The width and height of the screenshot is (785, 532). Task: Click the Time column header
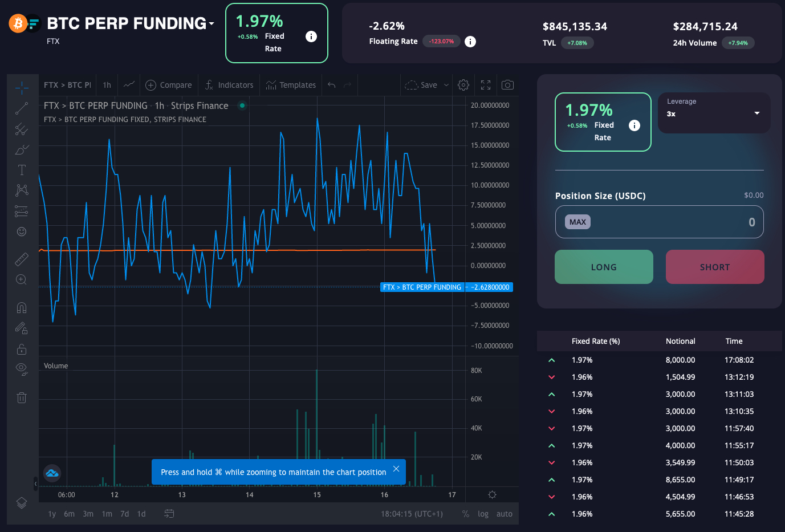point(734,341)
